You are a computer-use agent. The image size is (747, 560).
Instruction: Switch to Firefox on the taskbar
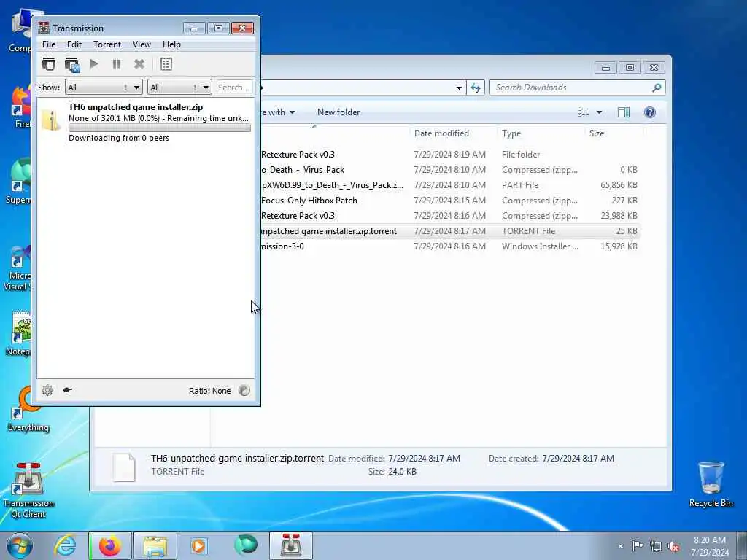tap(109, 545)
